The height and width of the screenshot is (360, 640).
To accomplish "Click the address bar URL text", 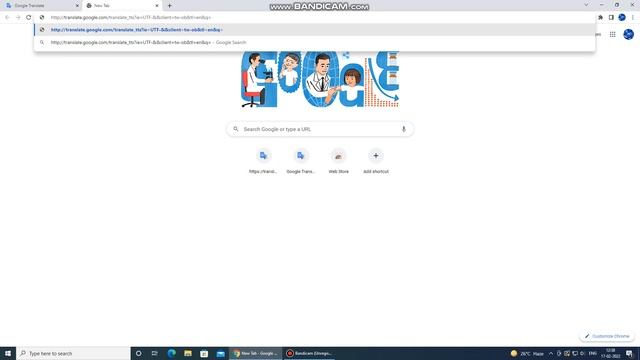I will click(x=131, y=18).
